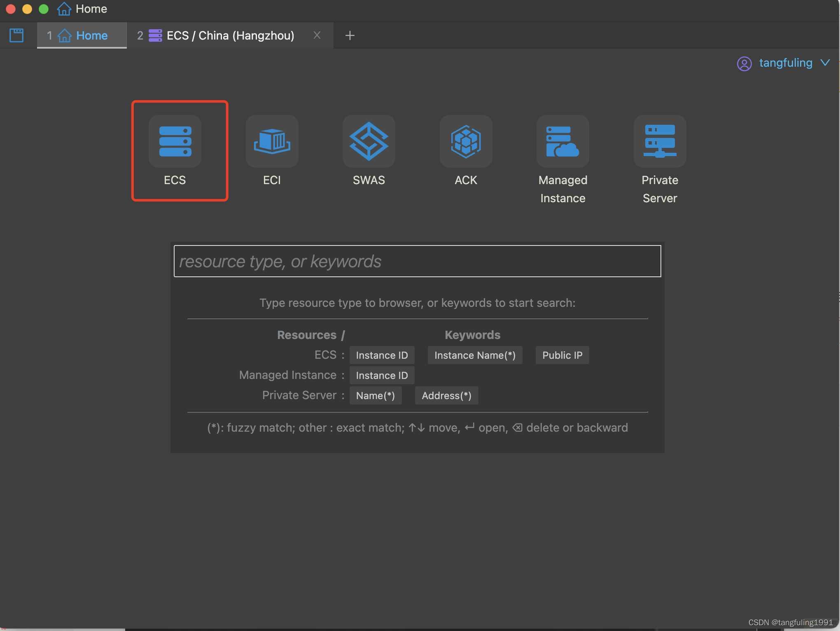Open the SWAS simple application server icon
The height and width of the screenshot is (631, 840).
tap(369, 141)
